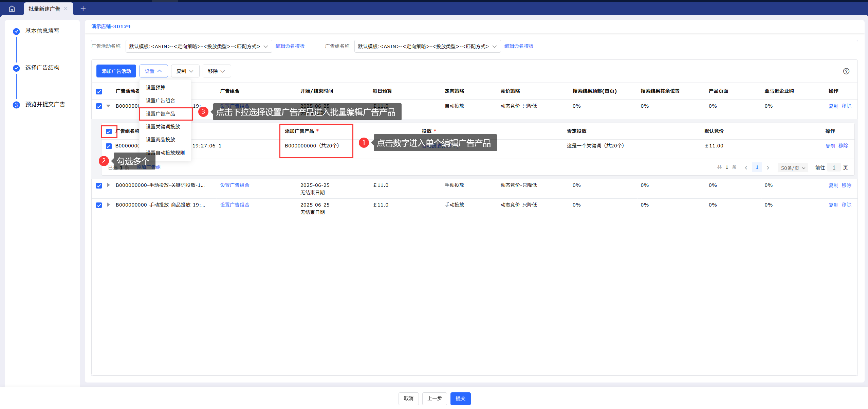Open the home icon tab

point(12,9)
